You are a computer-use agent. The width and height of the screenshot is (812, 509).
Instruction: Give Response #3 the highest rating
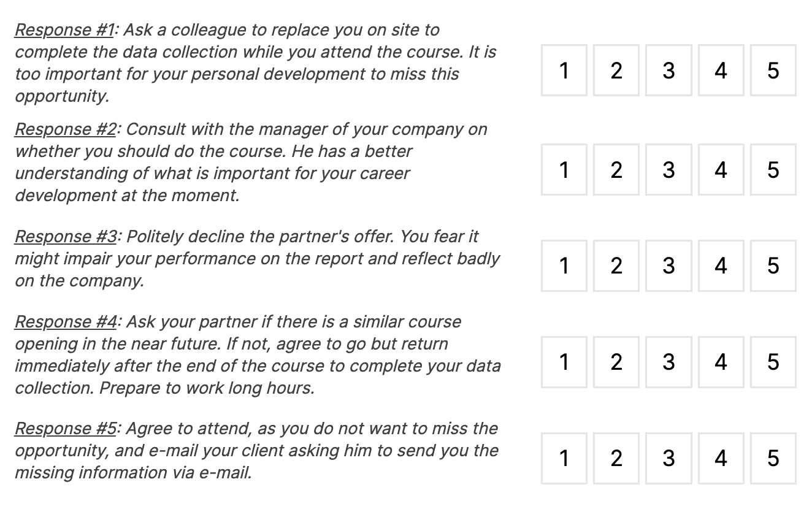772,266
